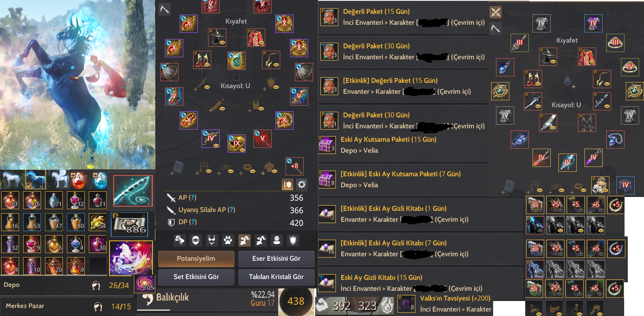Click the Potansiyelim button
644x316 pixels.
click(196, 259)
